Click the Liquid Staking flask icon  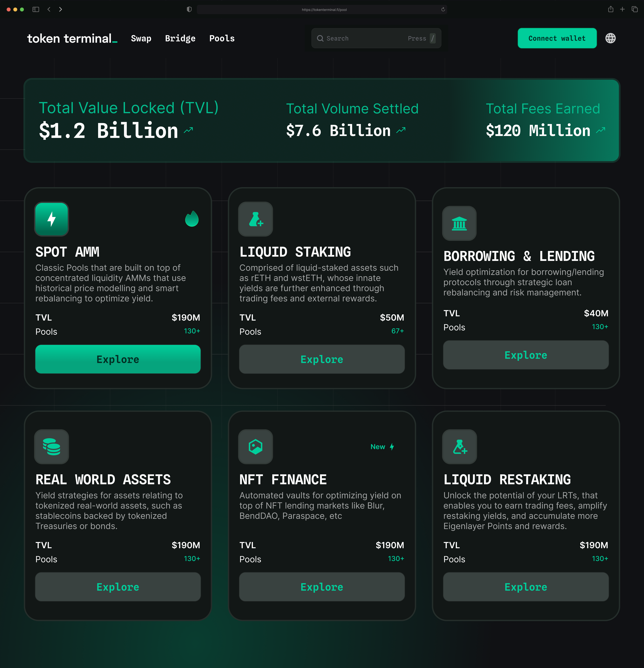255,219
